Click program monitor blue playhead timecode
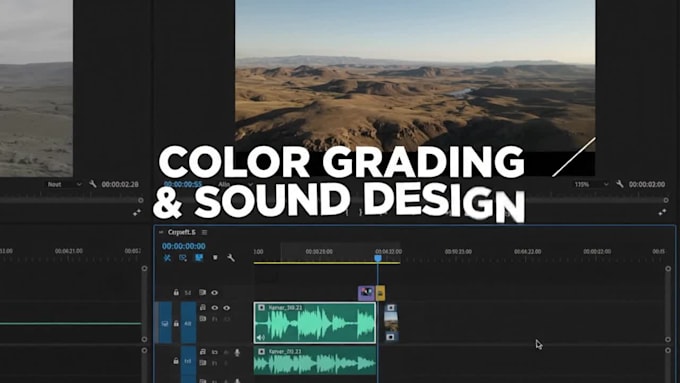This screenshot has height=383, width=680. pyautogui.click(x=183, y=184)
